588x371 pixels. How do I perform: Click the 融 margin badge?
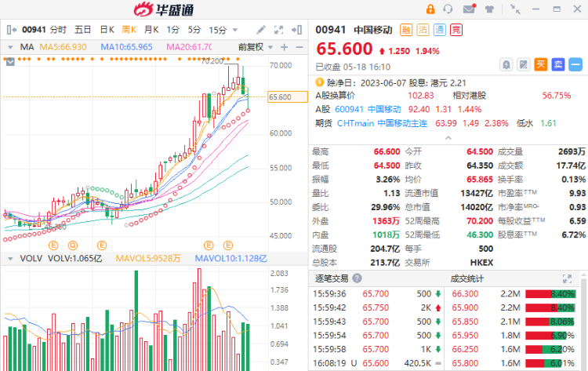(406, 30)
